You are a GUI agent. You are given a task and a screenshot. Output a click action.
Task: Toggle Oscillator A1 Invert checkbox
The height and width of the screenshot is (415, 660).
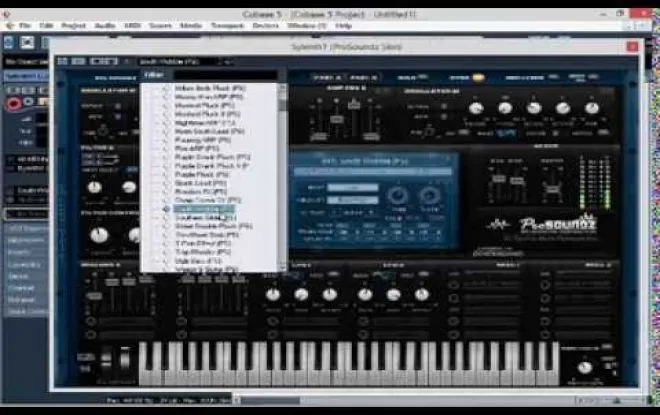click(x=118, y=106)
